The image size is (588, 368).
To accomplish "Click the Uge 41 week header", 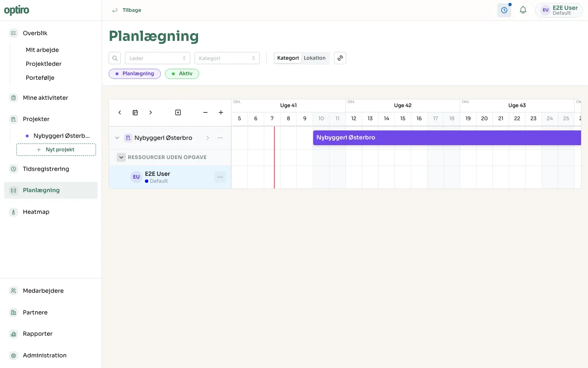I will [288, 105].
